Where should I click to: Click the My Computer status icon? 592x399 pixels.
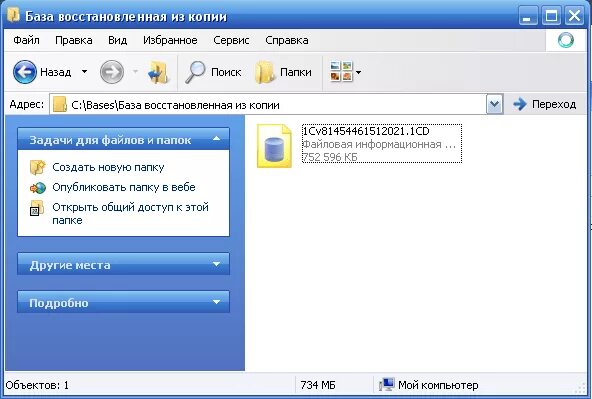point(386,384)
